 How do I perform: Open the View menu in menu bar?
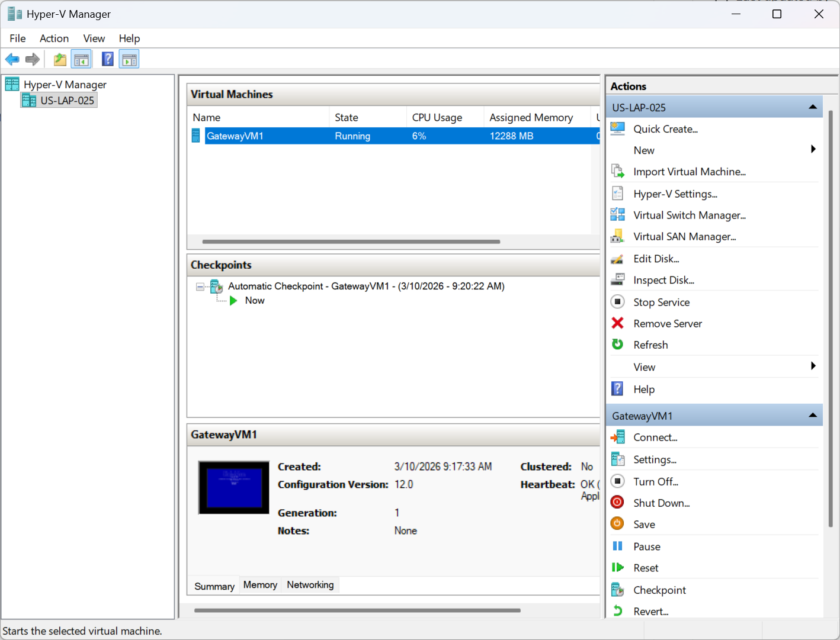[x=94, y=38]
